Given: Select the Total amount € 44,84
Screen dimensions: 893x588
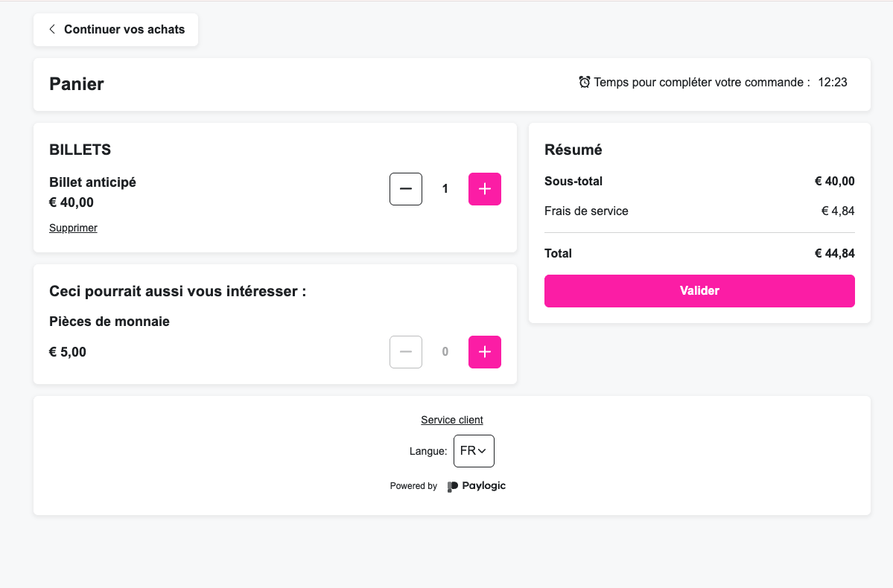Looking at the screenshot, I should (x=834, y=254).
